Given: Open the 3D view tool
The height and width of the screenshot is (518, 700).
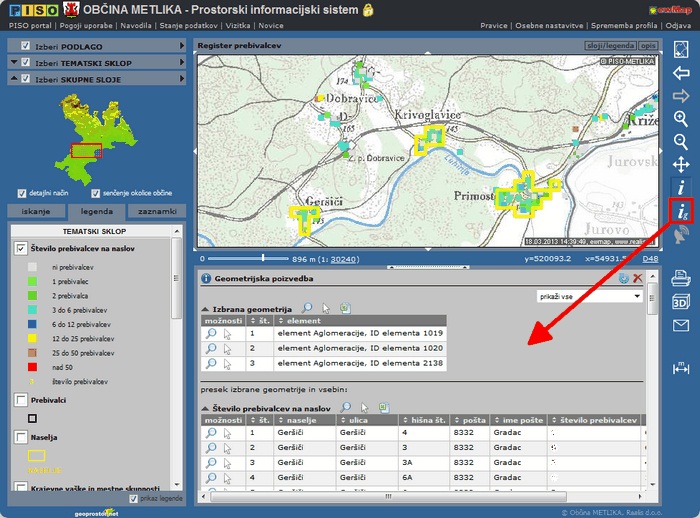Looking at the screenshot, I should coord(681,302).
